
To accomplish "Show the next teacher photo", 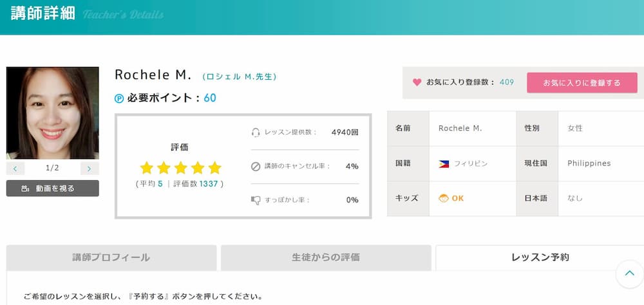I will pyautogui.click(x=90, y=169).
